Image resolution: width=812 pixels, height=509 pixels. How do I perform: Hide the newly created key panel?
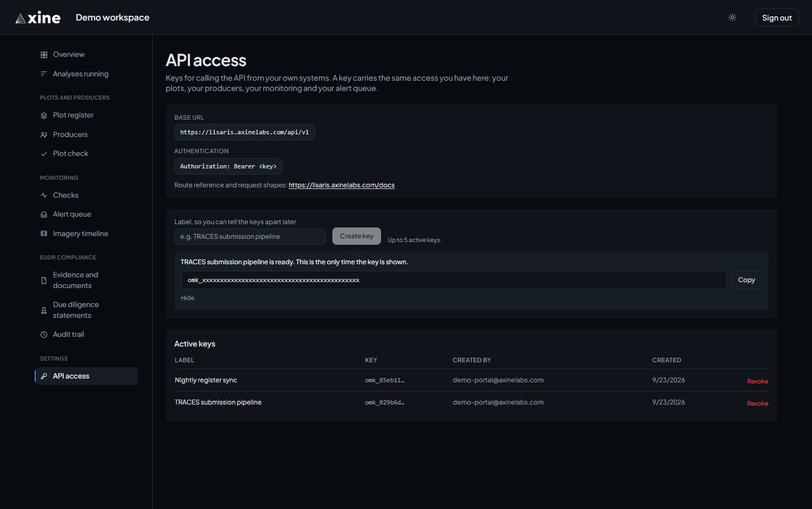point(187,298)
